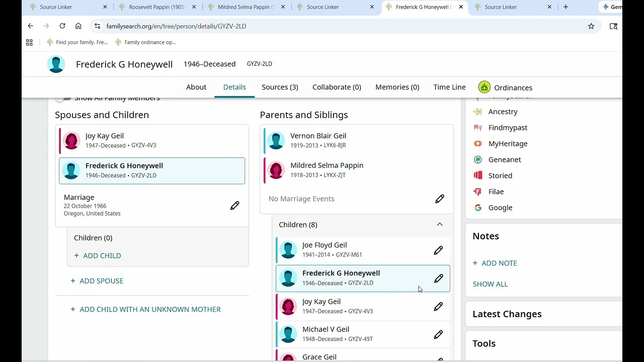Click the Filae search icon

click(x=478, y=192)
